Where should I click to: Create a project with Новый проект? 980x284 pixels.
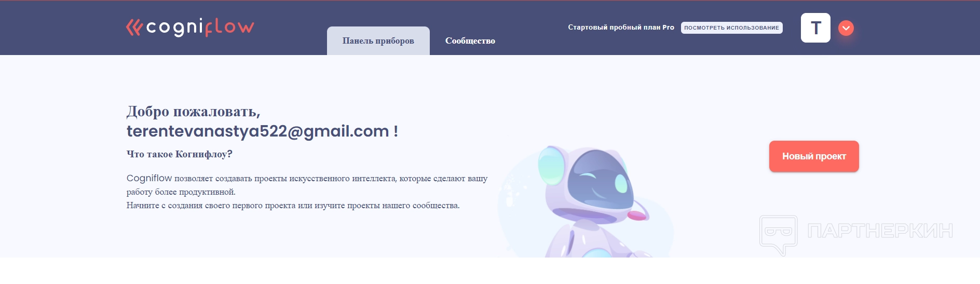click(814, 156)
